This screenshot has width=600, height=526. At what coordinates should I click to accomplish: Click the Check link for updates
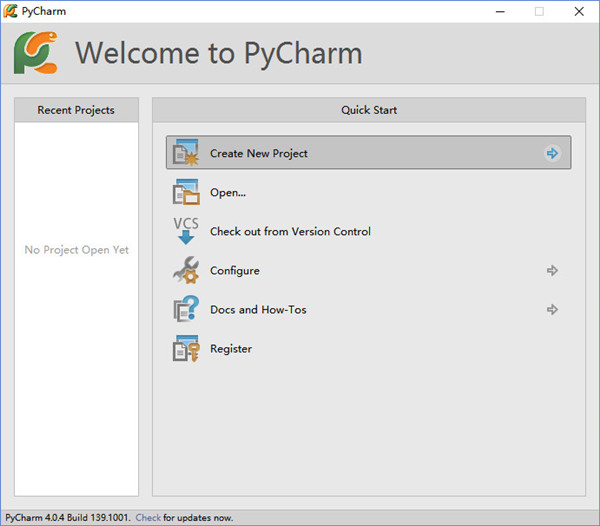[x=148, y=518]
